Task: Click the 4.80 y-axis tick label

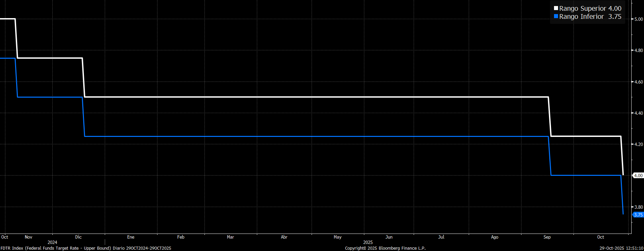Action: tap(638, 50)
